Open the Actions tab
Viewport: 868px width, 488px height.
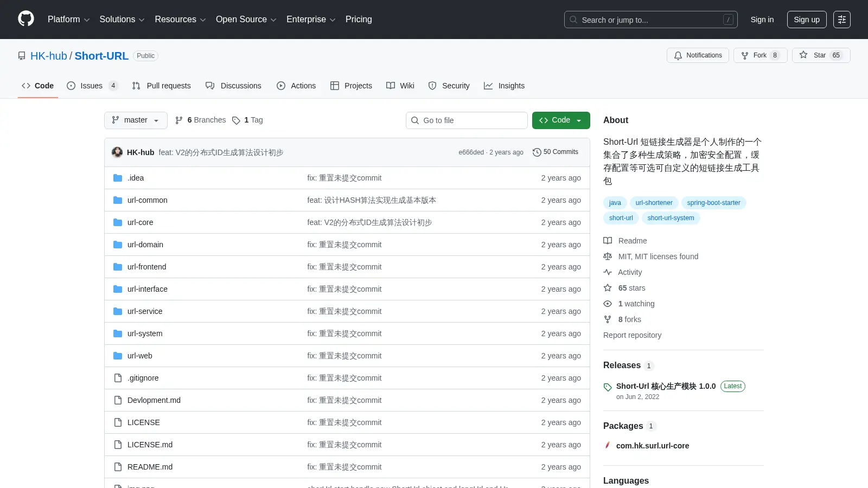tap(296, 86)
